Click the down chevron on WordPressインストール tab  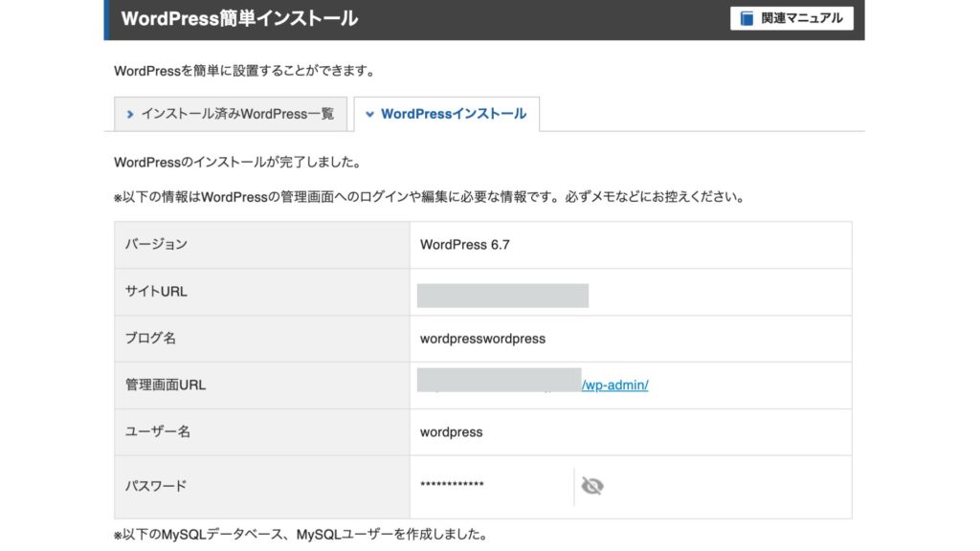pos(369,115)
